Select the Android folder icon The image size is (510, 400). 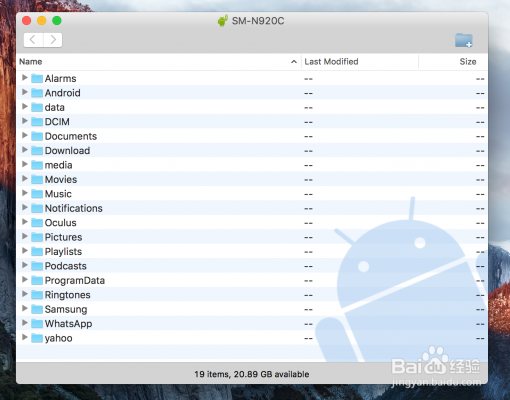click(x=37, y=93)
